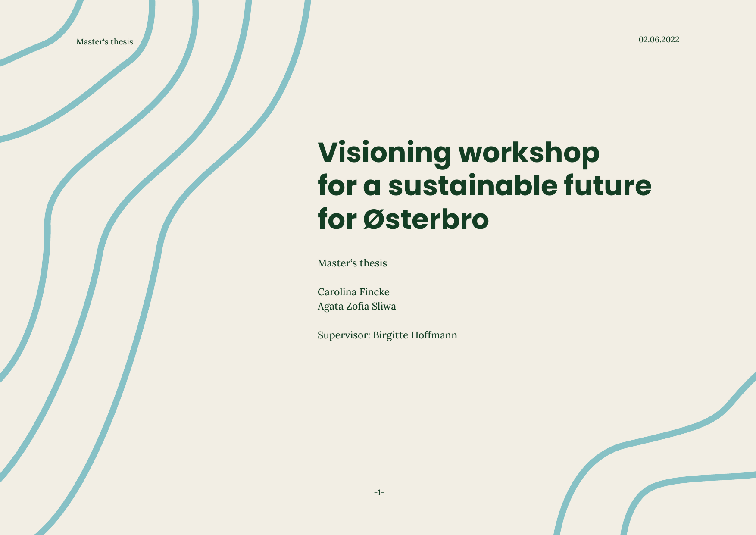756x535 pixels.
Task: Click the middle name "Zofia"
Action: (x=357, y=307)
